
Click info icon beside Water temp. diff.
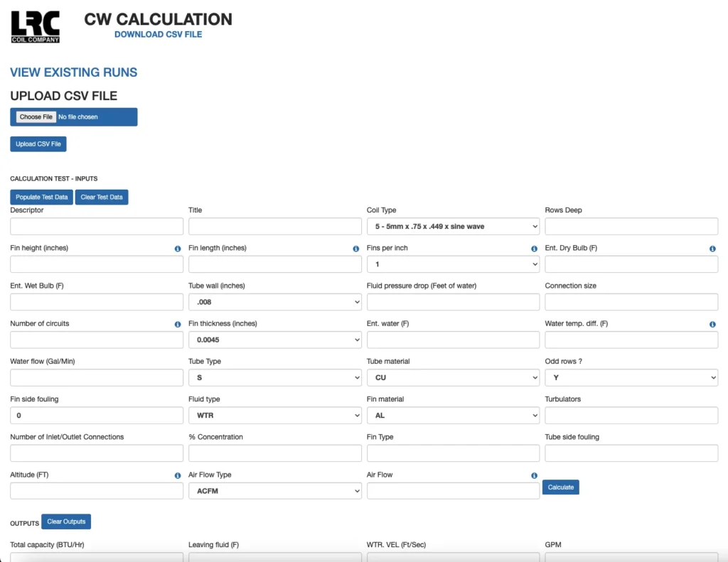[x=712, y=324]
